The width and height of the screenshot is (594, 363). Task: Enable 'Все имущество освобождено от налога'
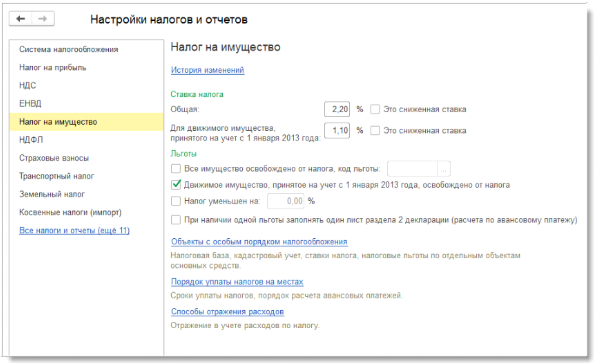[176, 169]
